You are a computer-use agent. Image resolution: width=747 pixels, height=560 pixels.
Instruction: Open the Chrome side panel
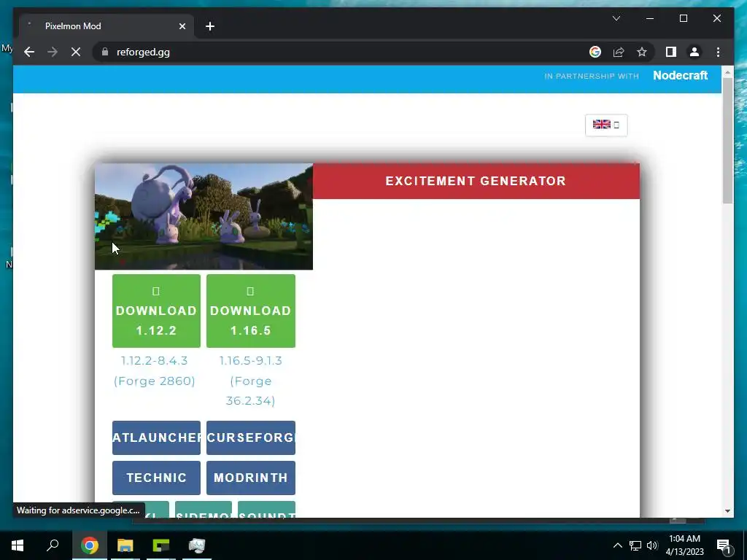(671, 52)
